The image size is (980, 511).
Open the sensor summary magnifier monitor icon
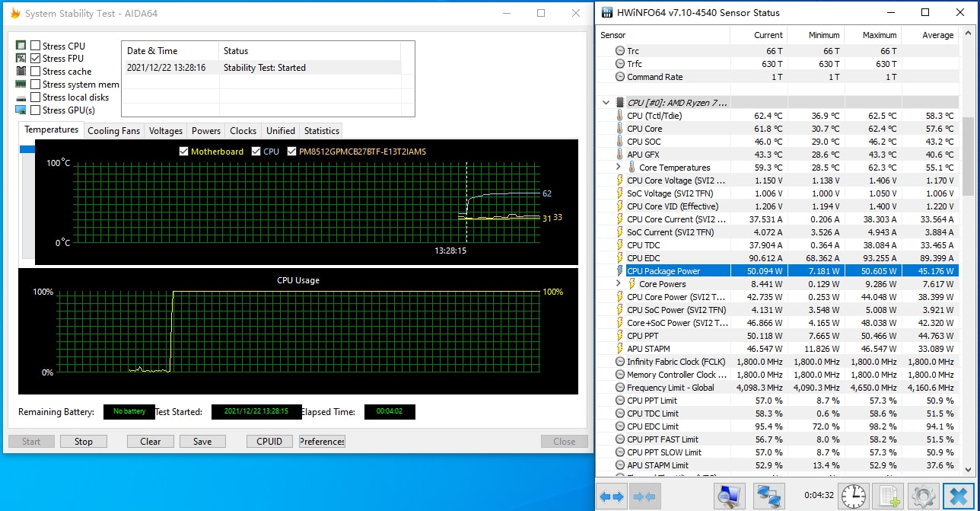[x=730, y=497]
